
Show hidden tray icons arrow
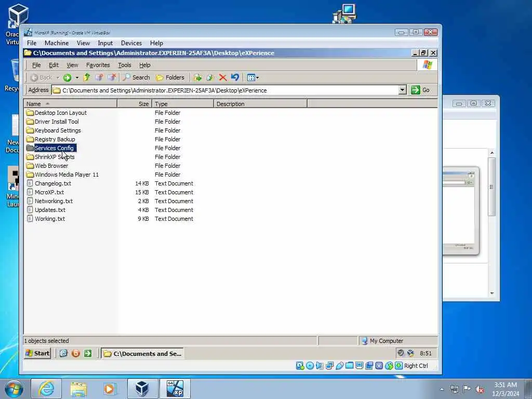[442, 390]
